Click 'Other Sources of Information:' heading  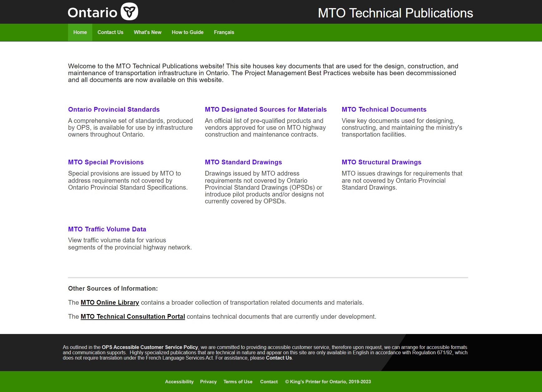coord(113,288)
